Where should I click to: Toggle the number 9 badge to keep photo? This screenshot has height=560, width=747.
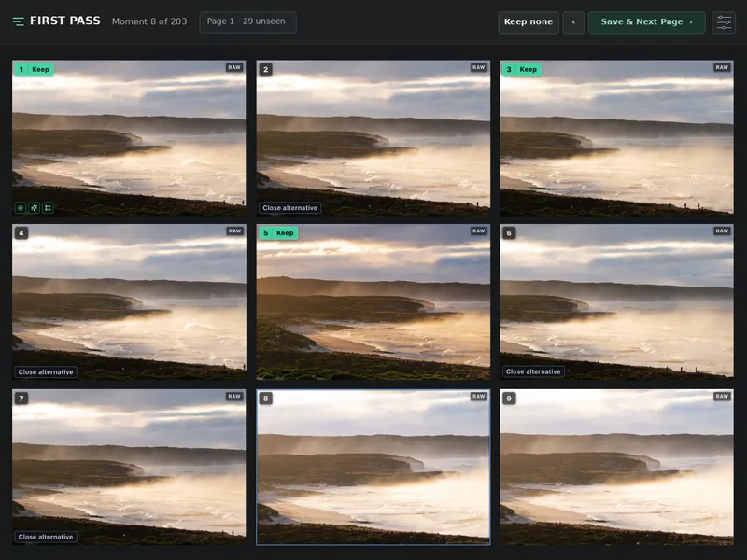click(509, 399)
